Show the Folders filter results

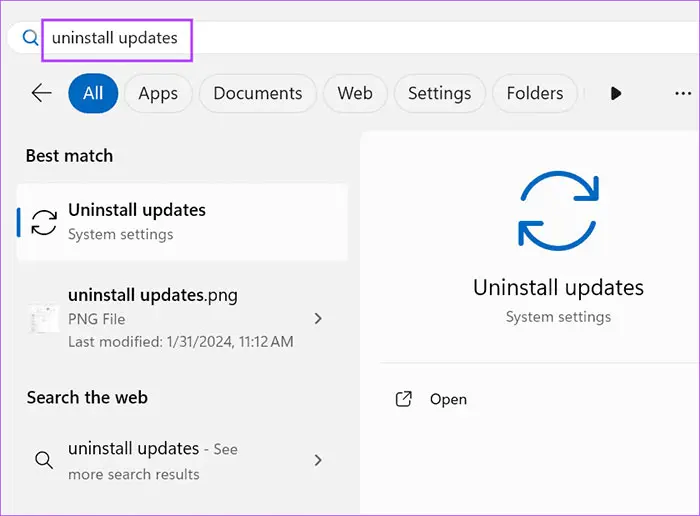pyautogui.click(x=534, y=93)
